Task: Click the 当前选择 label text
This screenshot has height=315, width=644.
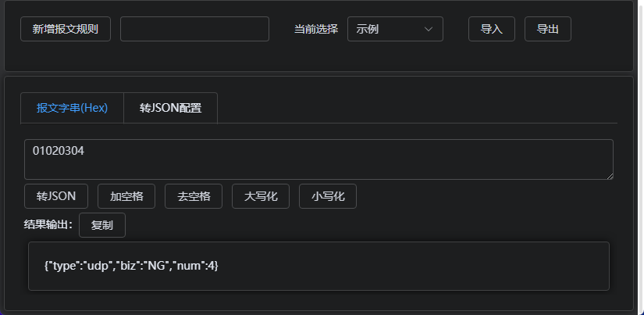Action: point(316,29)
